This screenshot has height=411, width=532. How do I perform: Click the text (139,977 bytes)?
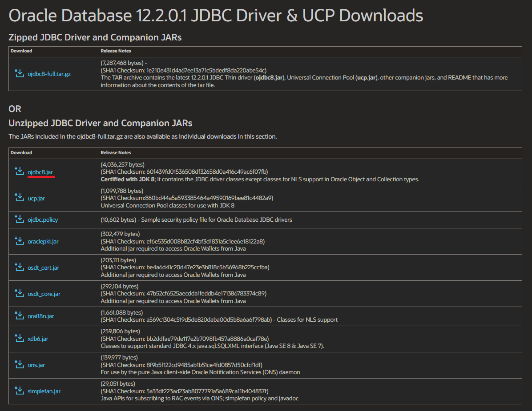coord(119,358)
